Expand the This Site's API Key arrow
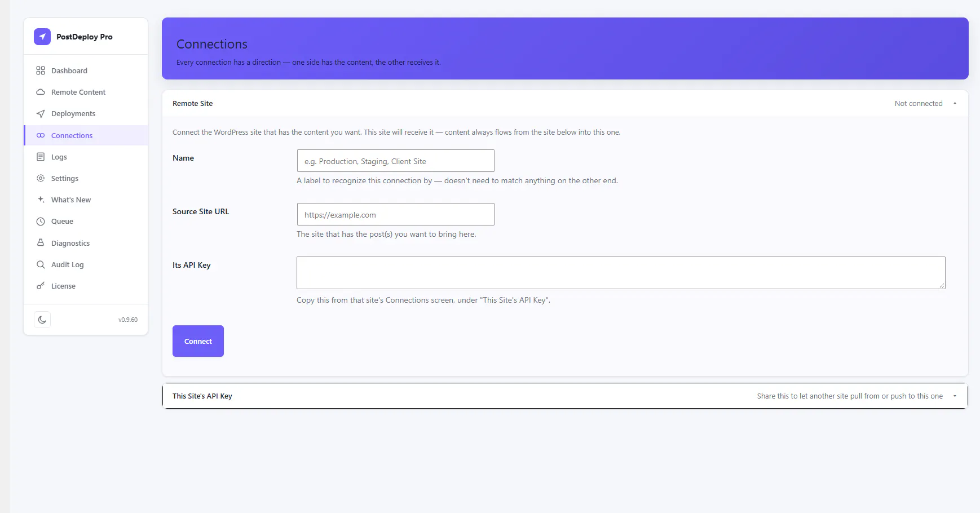Screen dimensions: 980x513 [x=955, y=396]
